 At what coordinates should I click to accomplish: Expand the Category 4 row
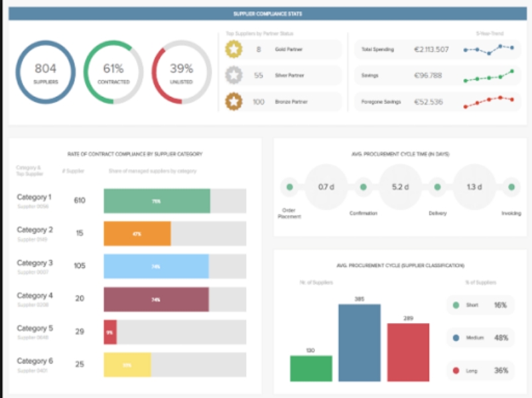pyautogui.click(x=34, y=298)
